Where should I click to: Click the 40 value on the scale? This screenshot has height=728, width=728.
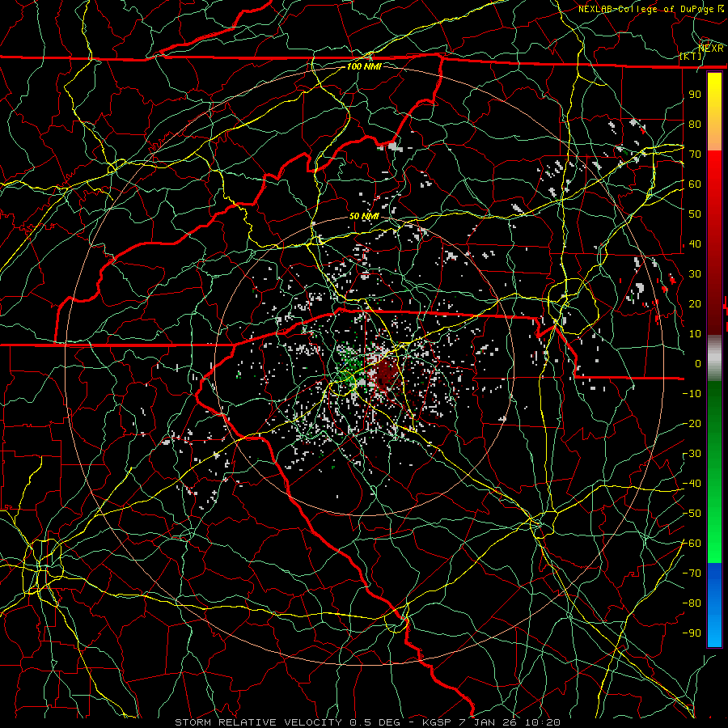tap(695, 243)
